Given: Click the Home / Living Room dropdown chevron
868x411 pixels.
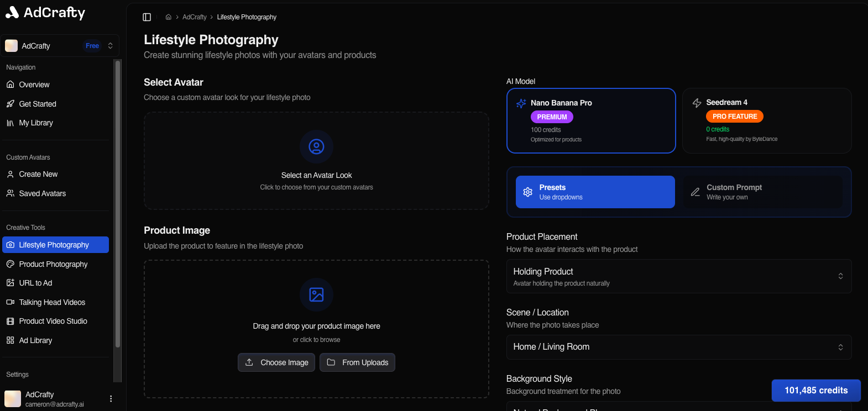Looking at the screenshot, I should [840, 347].
